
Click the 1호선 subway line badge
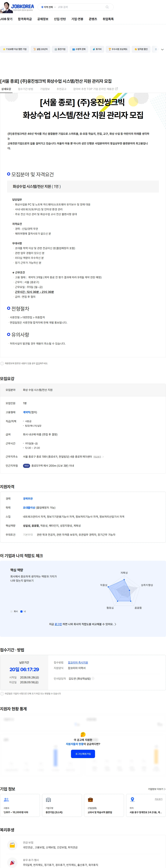[x=27, y=466]
